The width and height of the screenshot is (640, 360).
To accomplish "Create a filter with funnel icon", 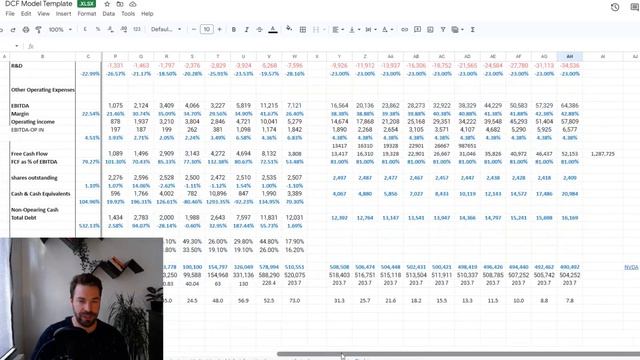I will pyautogui.click(x=443, y=29).
